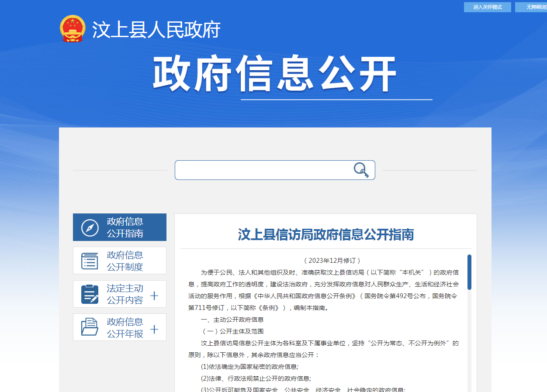Click the compass icon for 公开指南

pos(90,227)
